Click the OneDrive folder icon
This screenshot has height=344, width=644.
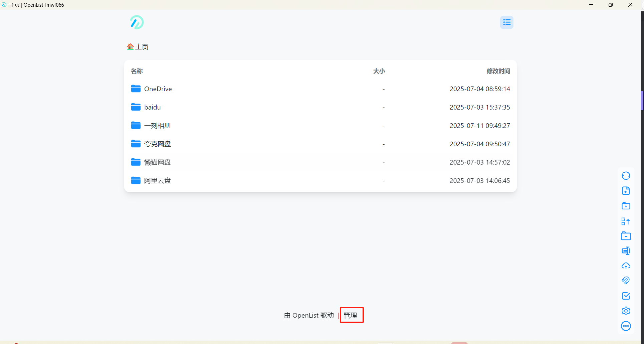click(x=136, y=89)
